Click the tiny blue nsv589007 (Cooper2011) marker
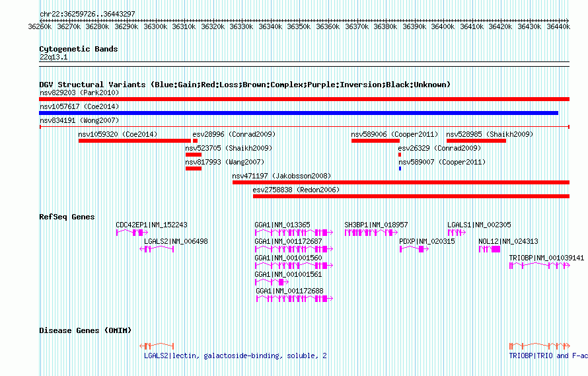 pos(400,169)
